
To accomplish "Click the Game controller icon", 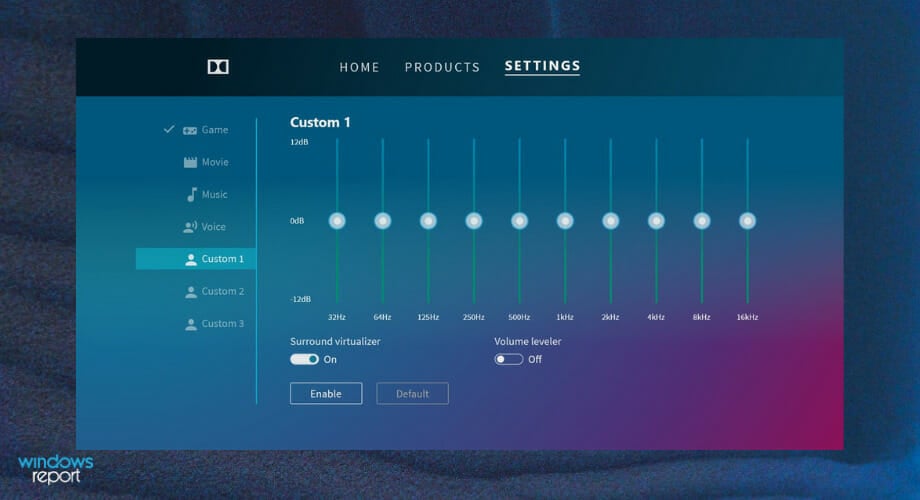I will pyautogui.click(x=190, y=130).
